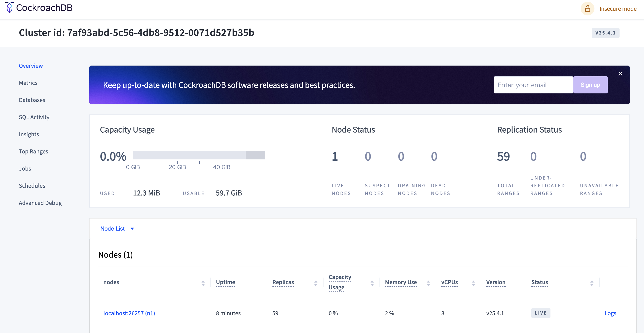Screen dimensions: 644x333
Task: Click the Insecure mode lock icon
Action: click(x=587, y=9)
